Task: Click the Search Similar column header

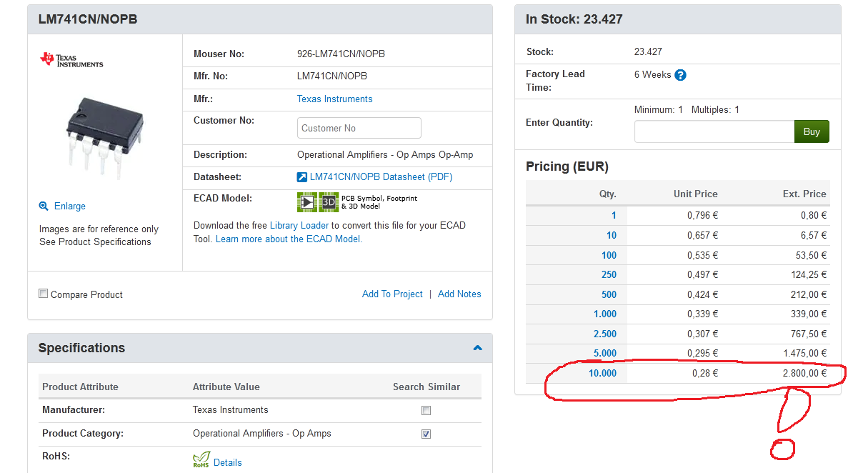Action: (426, 387)
